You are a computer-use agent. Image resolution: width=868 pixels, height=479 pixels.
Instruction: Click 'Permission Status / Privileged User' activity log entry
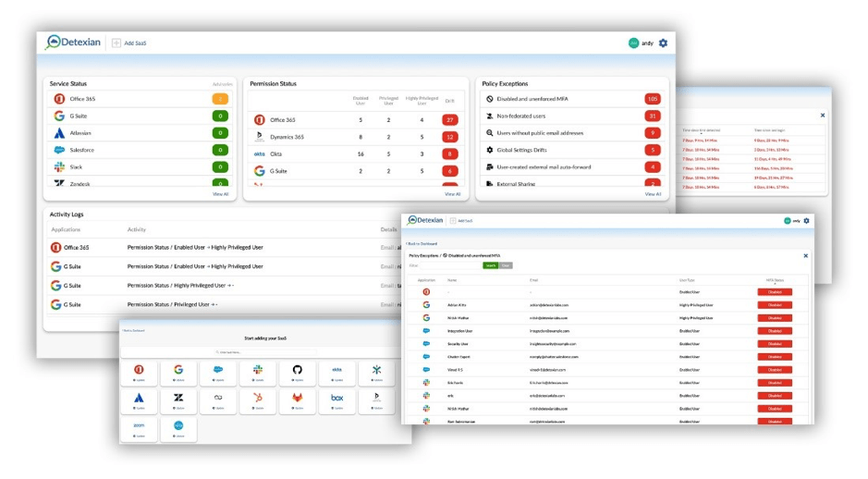(x=173, y=304)
